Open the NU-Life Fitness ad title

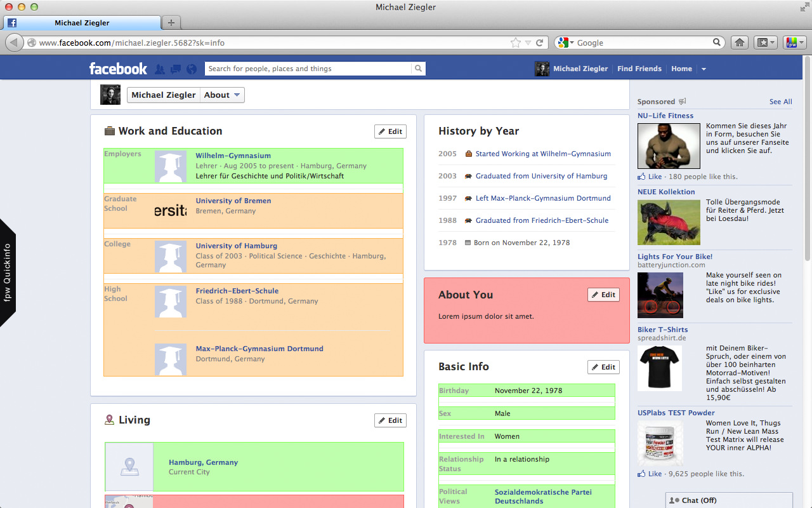click(x=665, y=116)
